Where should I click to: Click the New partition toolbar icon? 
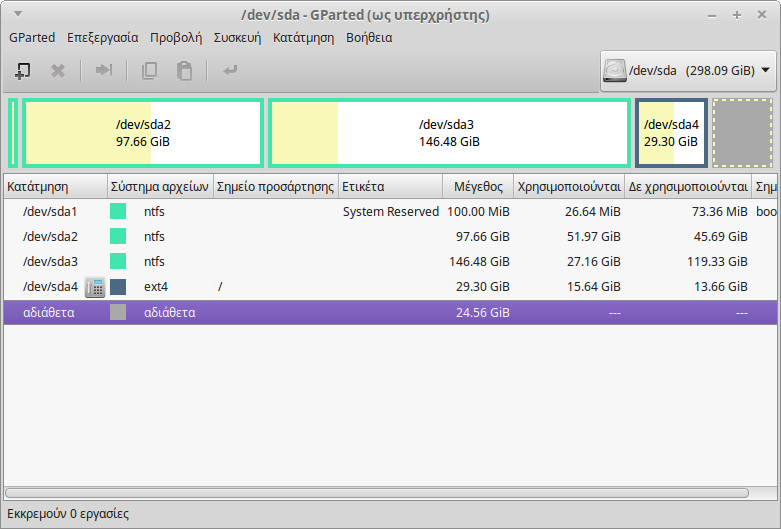click(22, 71)
